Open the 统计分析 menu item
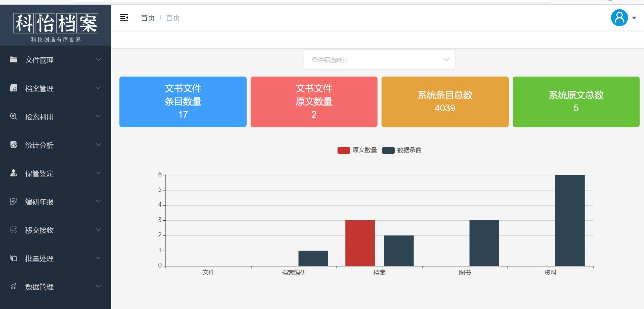Image resolution: width=644 pixels, height=309 pixels. 39,145
